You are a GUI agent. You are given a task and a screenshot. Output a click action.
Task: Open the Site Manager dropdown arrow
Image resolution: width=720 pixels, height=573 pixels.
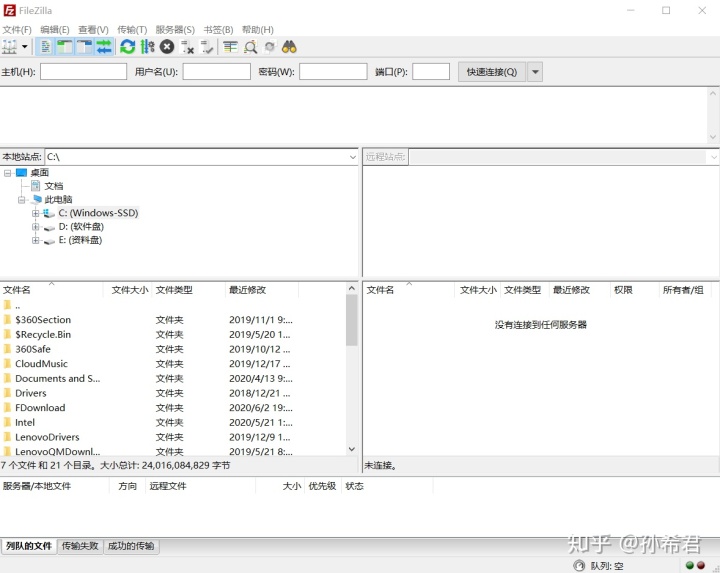25,47
